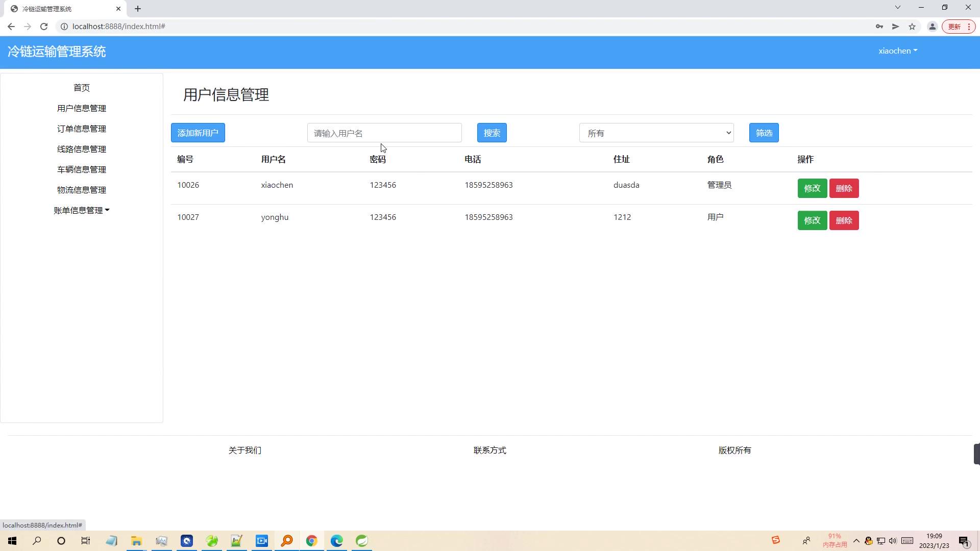980x551 pixels.
Task: Reload the current page
Action: coord(44,26)
